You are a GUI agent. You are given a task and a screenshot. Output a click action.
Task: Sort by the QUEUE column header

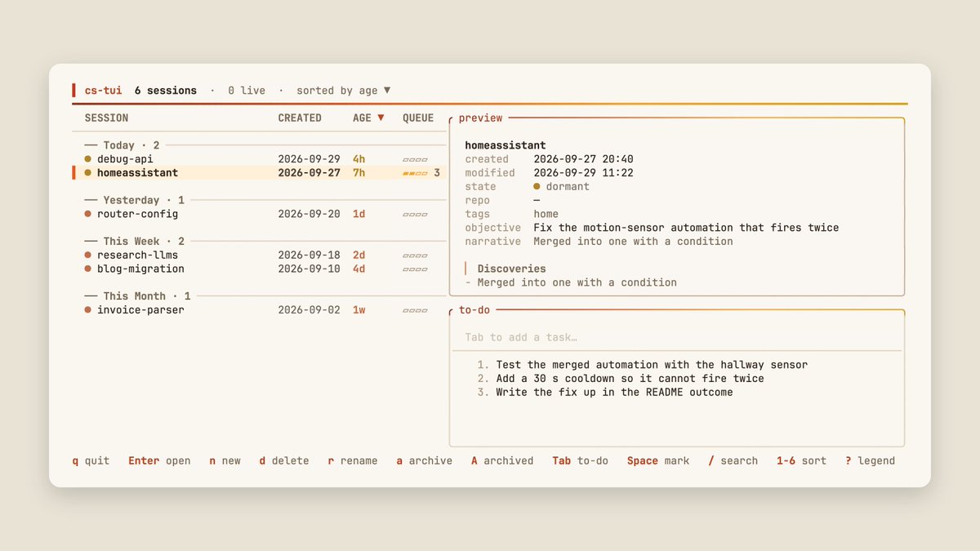pyautogui.click(x=418, y=118)
